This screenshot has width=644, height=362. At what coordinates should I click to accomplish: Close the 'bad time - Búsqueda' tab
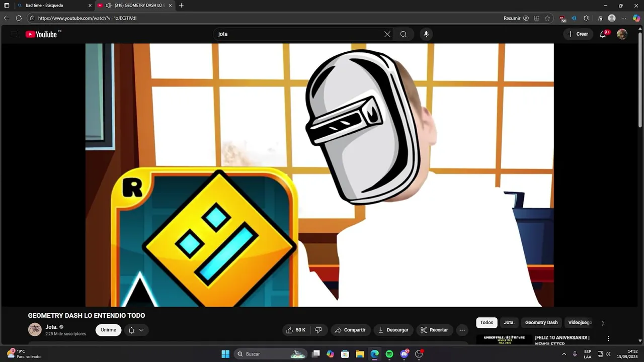[90, 6]
